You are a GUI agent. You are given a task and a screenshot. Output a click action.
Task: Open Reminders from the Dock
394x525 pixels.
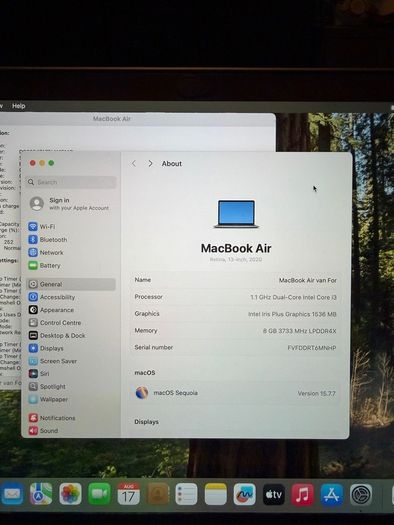coord(186,494)
